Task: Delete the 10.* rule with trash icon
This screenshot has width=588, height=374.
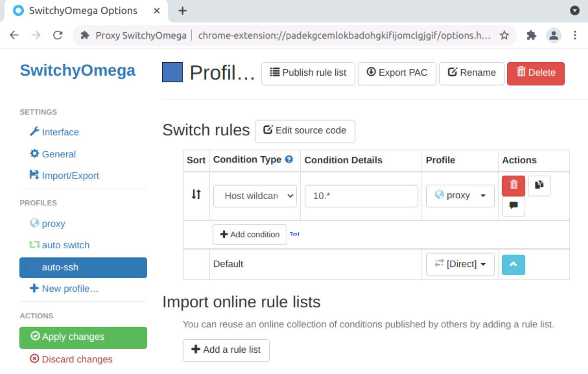Action: point(513,185)
